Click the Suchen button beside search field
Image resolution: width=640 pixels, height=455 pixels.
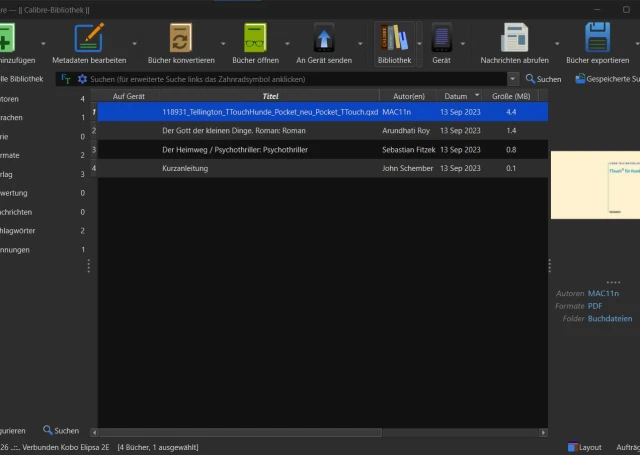543,78
